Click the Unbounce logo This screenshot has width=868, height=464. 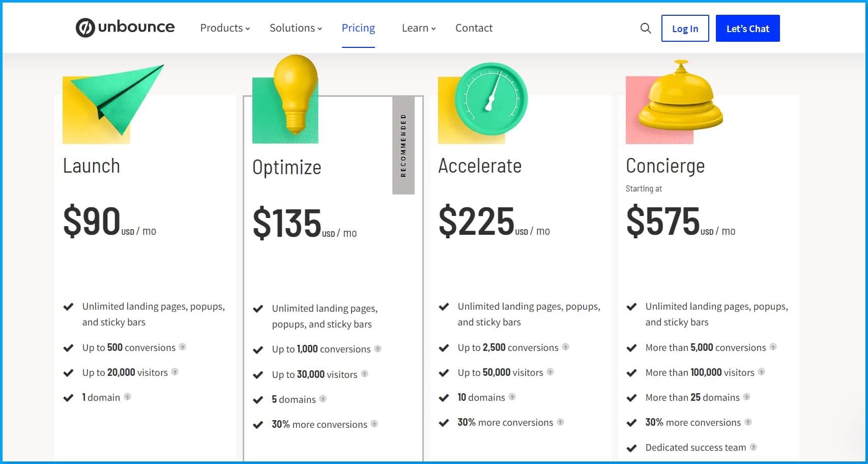coord(125,28)
